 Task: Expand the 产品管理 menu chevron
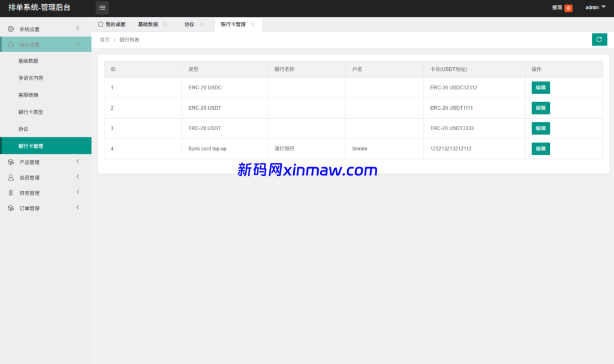[77, 161]
